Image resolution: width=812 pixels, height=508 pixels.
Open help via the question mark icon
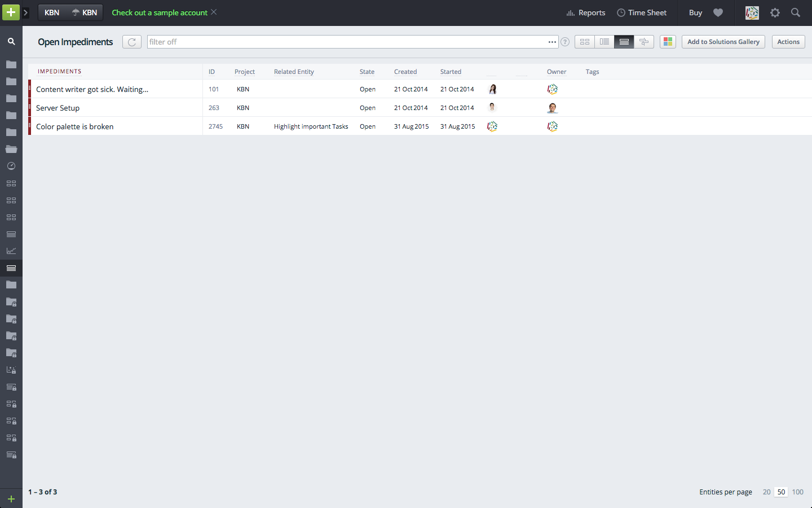coord(564,41)
